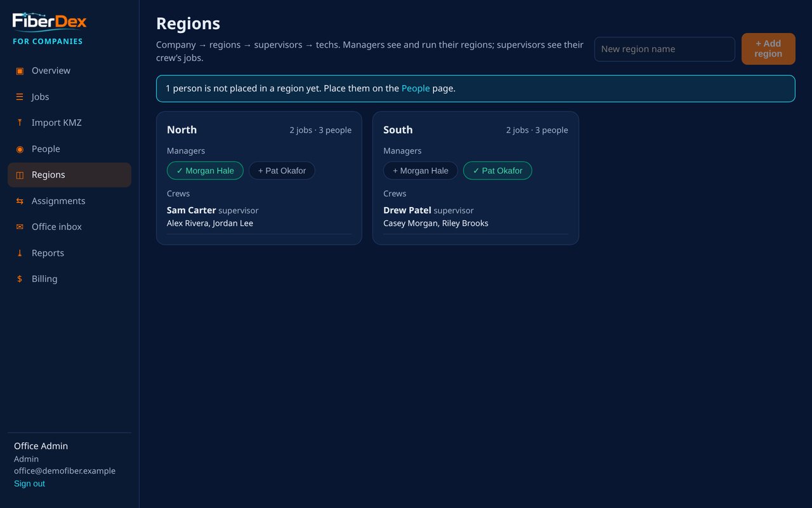Follow the People link in the notice
This screenshot has width=812, height=508.
pyautogui.click(x=416, y=88)
